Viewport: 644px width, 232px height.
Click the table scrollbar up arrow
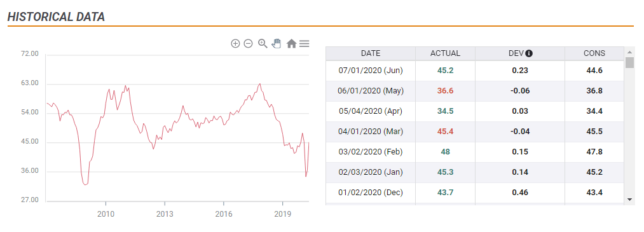click(629, 52)
